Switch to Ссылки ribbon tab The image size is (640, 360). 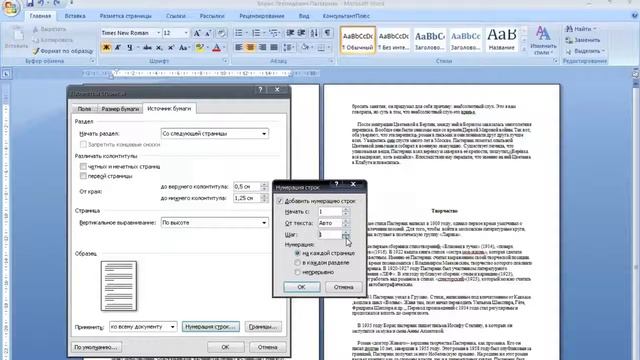click(x=176, y=16)
